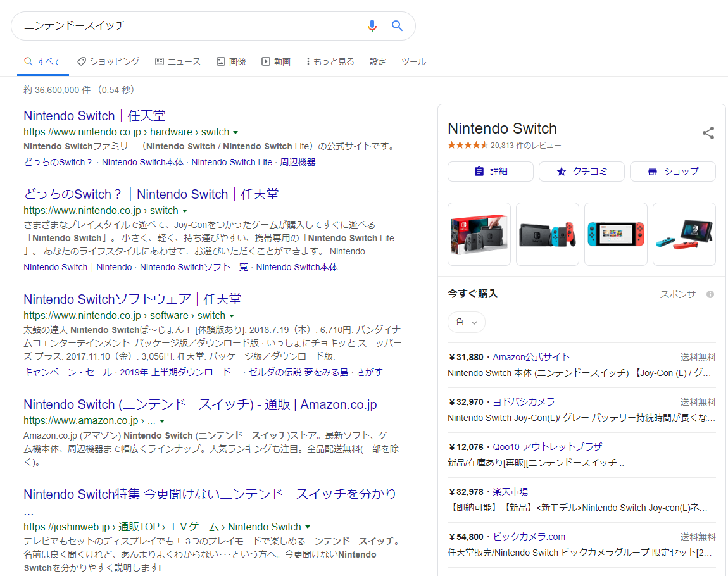The width and height of the screenshot is (728, 576).
Task: Click the スポンサー label text
Action: coord(682,294)
